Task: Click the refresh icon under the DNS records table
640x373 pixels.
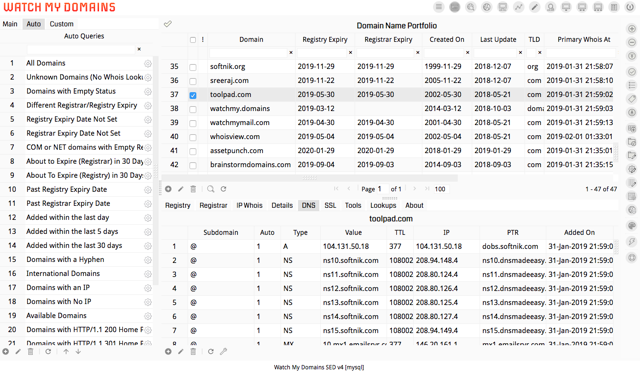Action: click(211, 351)
